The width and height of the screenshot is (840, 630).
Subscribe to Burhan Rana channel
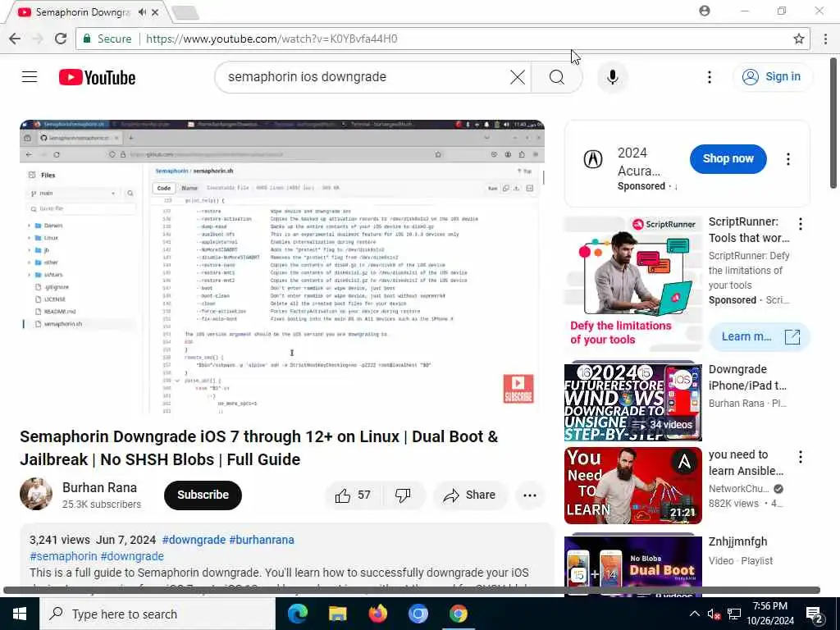coord(203,495)
